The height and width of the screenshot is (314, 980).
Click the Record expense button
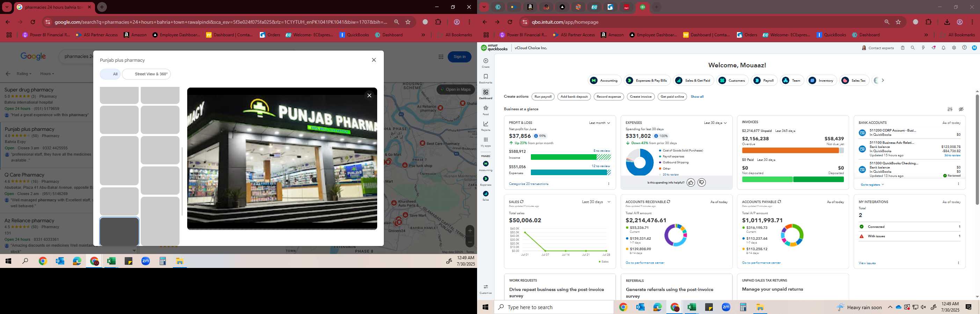tap(609, 97)
